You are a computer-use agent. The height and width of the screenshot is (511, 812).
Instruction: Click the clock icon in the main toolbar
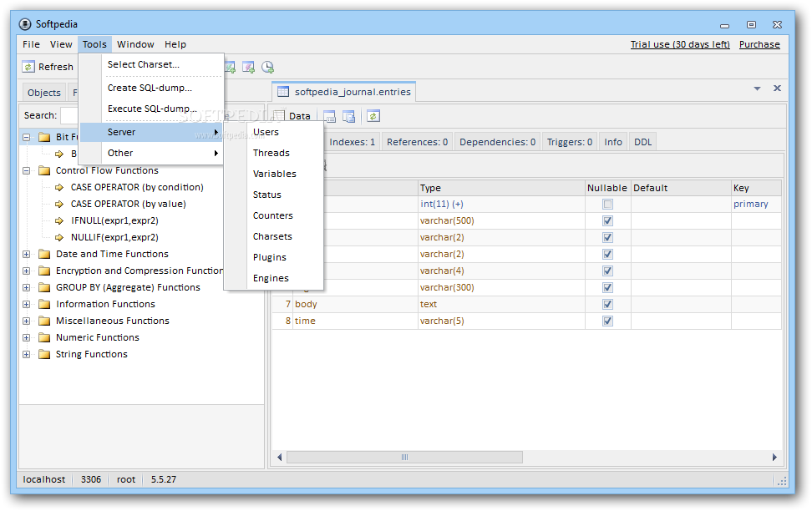coord(267,67)
